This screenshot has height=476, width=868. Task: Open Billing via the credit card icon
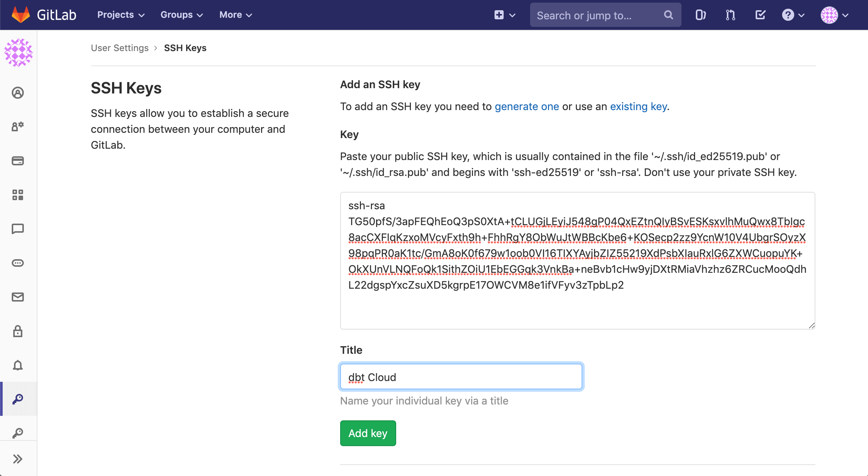pyautogui.click(x=18, y=161)
